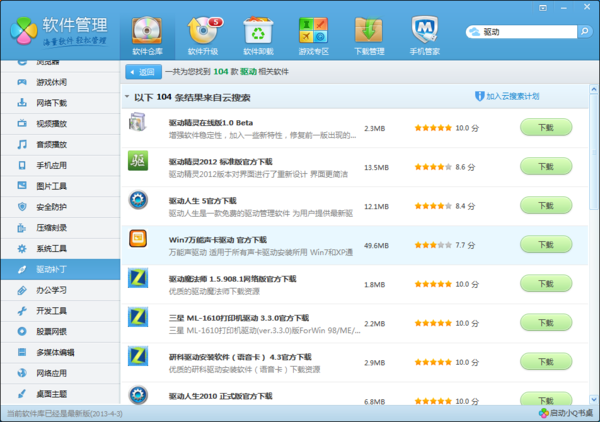Open the 手机管家 phone manager shield icon

pyautogui.click(x=425, y=30)
